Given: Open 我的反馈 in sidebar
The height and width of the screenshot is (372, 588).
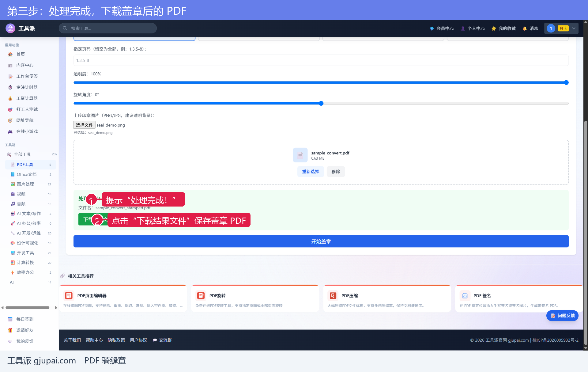Looking at the screenshot, I should [25, 341].
